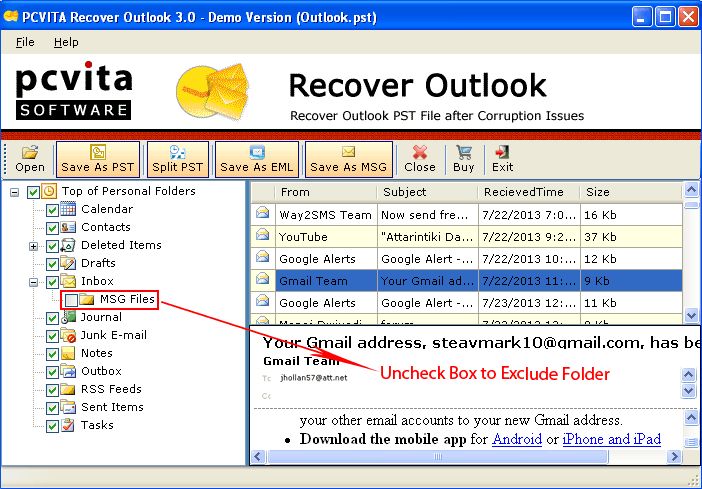Click message list scrollbar up arrow
The height and width of the screenshot is (489, 702).
[x=691, y=190]
